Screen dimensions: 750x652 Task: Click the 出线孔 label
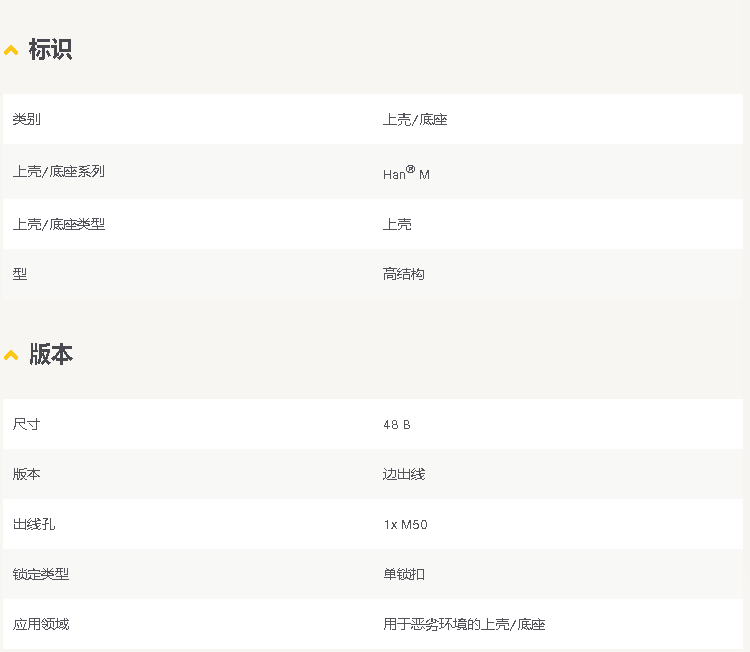click(x=34, y=524)
